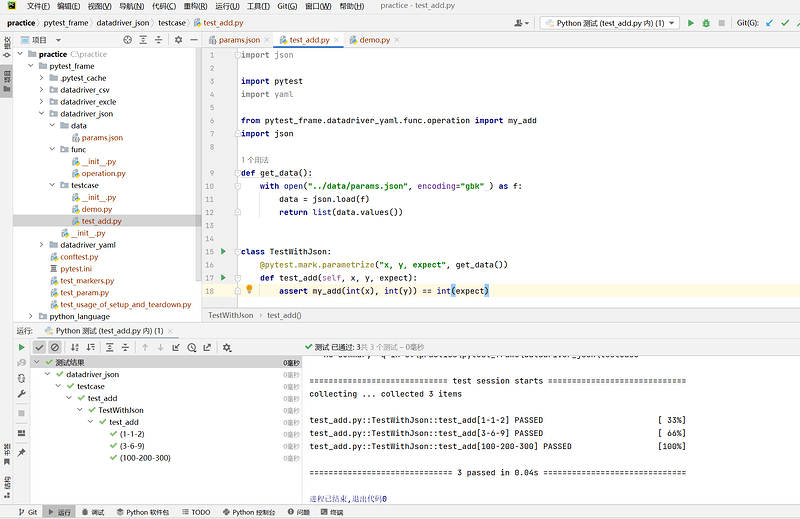
Task: Open the TODO tool window button
Action: (196, 512)
